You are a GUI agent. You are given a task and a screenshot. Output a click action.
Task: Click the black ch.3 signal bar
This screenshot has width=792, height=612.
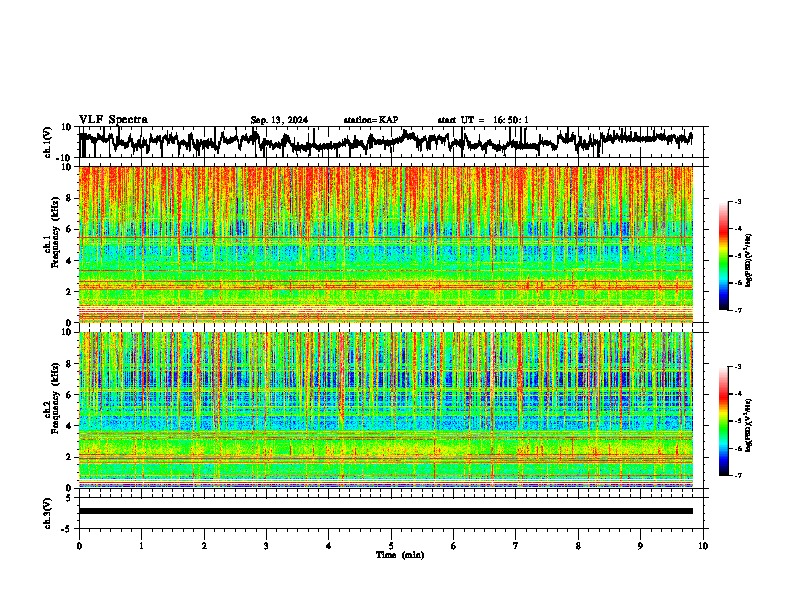click(x=386, y=511)
